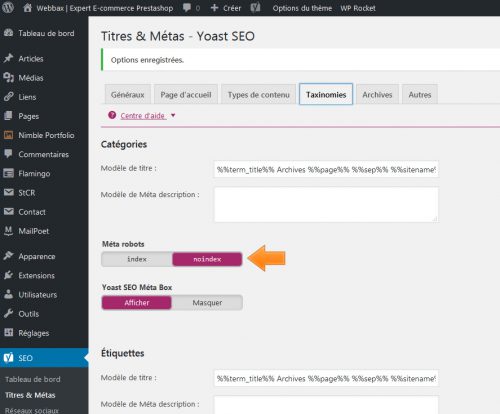Click the Apparence paintbrush icon
Viewport: 500px width, 414px height.
point(8,256)
